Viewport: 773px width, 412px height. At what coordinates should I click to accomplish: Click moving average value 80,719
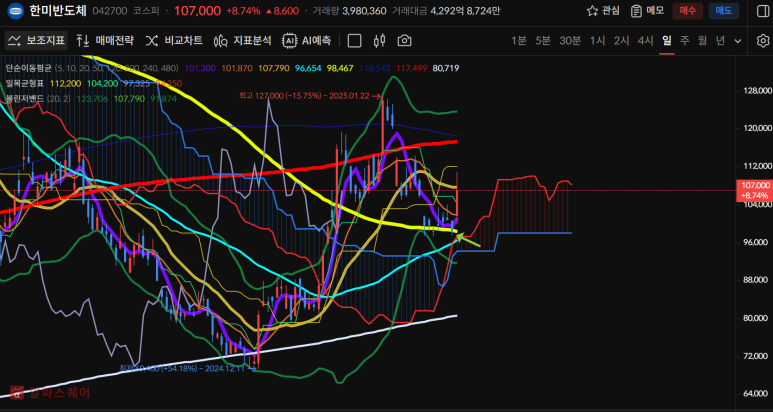pos(446,68)
